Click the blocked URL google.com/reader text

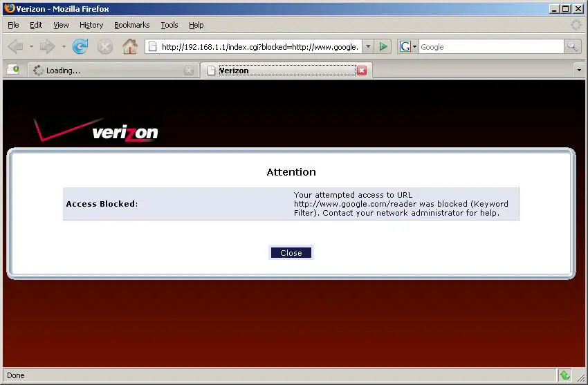[x=355, y=204]
